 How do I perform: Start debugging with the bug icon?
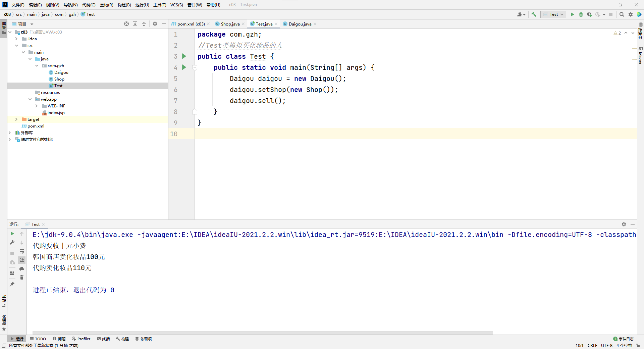[x=581, y=14]
